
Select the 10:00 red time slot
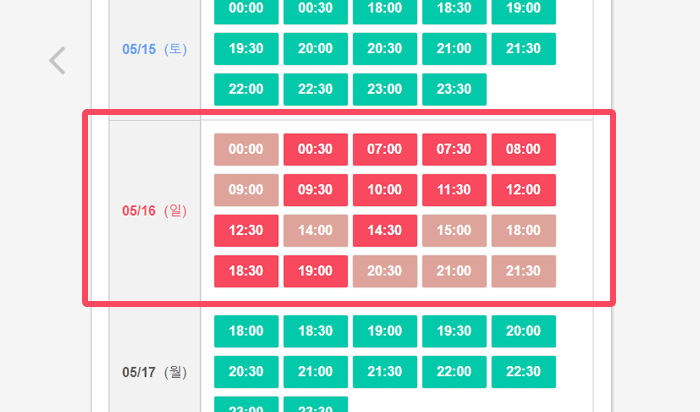pyautogui.click(x=385, y=190)
